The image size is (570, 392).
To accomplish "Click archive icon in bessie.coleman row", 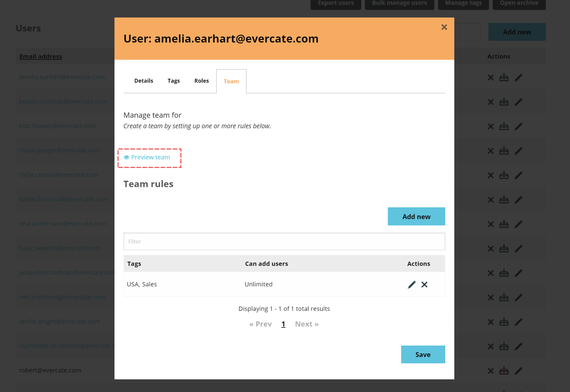I will 504,102.
